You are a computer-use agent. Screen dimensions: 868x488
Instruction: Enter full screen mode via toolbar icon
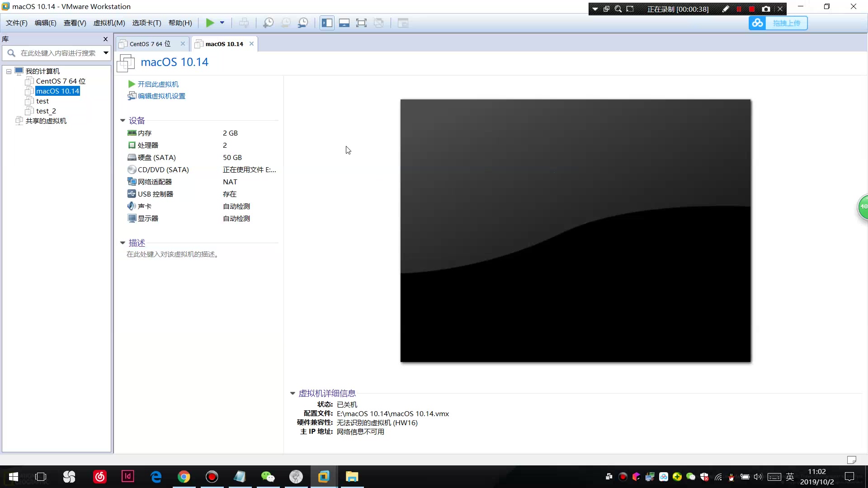(x=361, y=23)
